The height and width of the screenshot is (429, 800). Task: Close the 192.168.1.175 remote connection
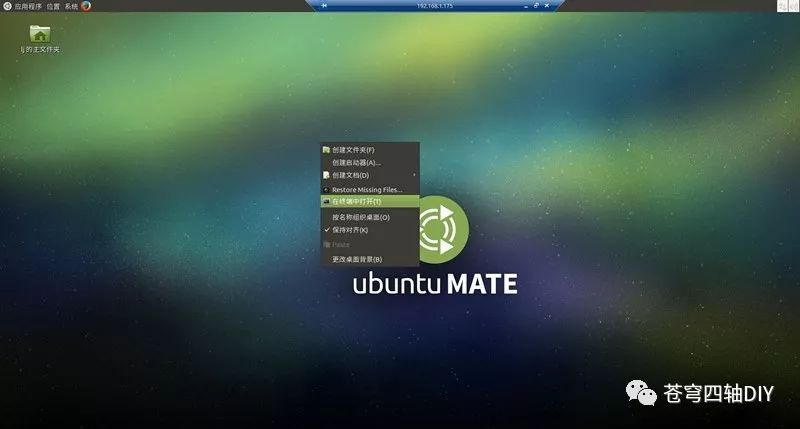pyautogui.click(x=547, y=6)
